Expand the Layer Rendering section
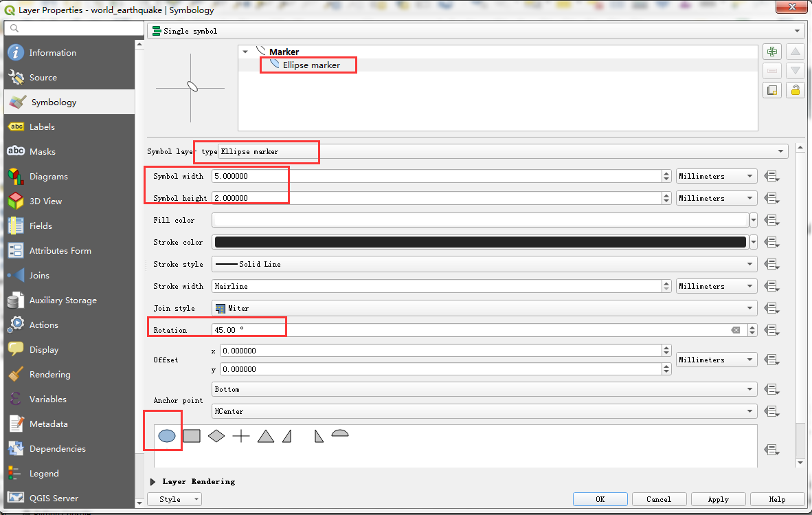The width and height of the screenshot is (812, 515). (x=153, y=482)
